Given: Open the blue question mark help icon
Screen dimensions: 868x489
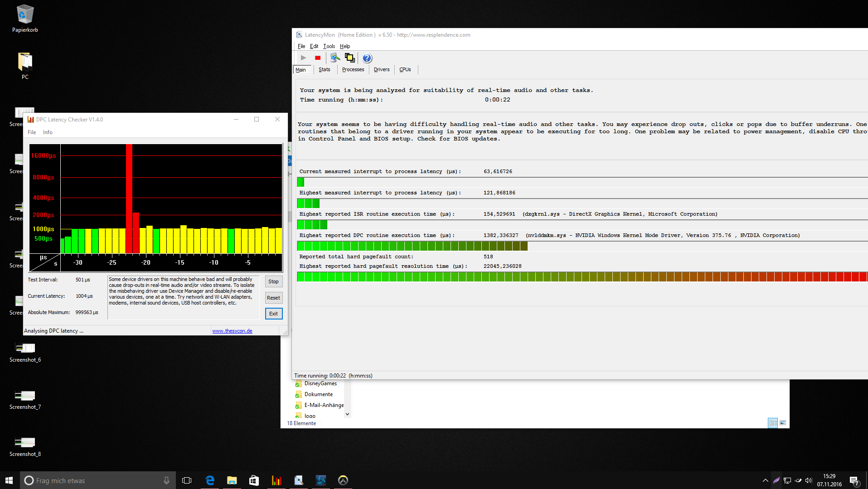Looking at the screenshot, I should point(367,58).
